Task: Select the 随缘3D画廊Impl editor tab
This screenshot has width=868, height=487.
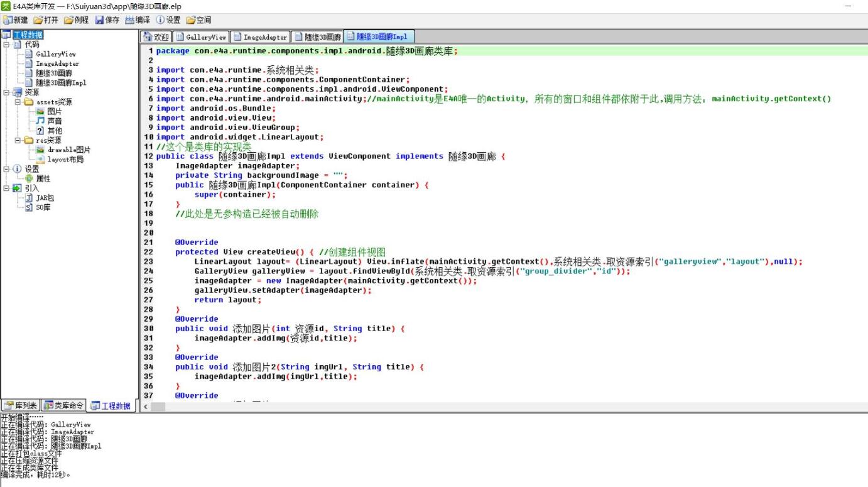Action: (x=379, y=37)
